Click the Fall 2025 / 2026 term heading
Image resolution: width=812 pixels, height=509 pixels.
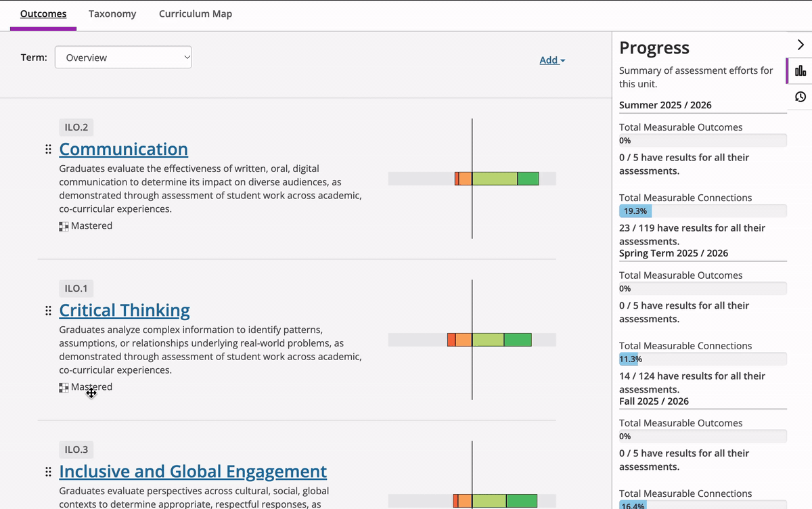click(x=654, y=401)
